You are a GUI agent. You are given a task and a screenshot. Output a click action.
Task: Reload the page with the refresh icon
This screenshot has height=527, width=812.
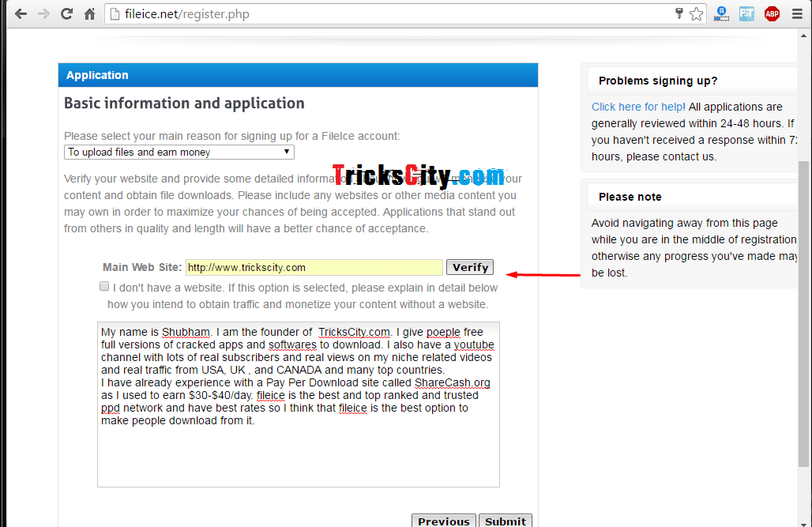click(x=67, y=14)
